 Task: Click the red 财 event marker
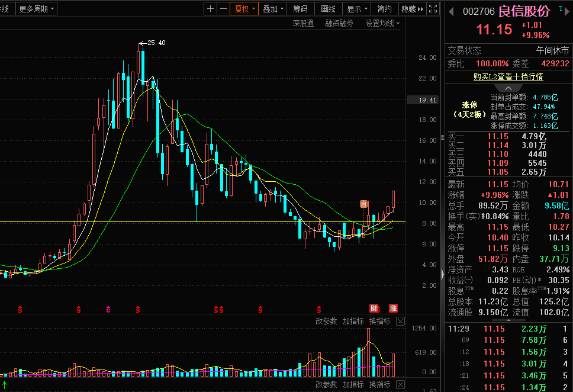point(374,309)
